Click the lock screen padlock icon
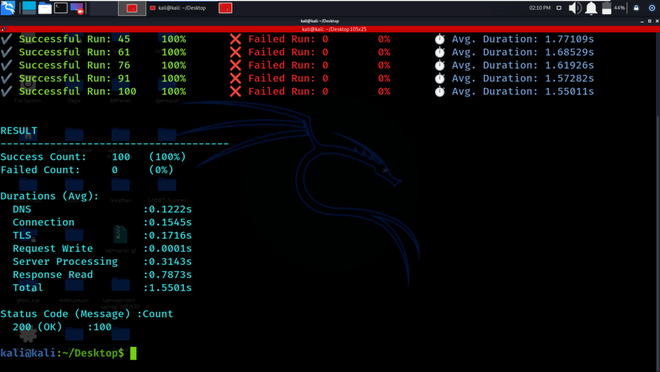The image size is (660, 372). 636,8
